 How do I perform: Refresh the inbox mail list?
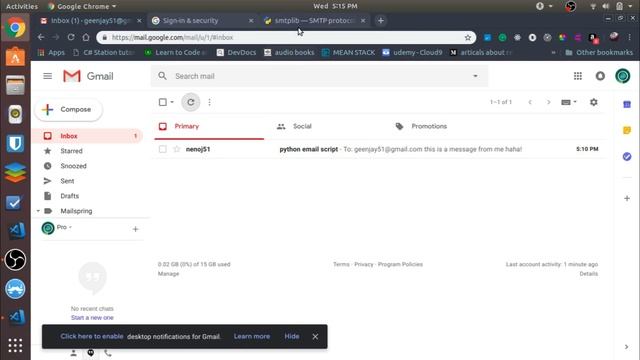pyautogui.click(x=191, y=102)
